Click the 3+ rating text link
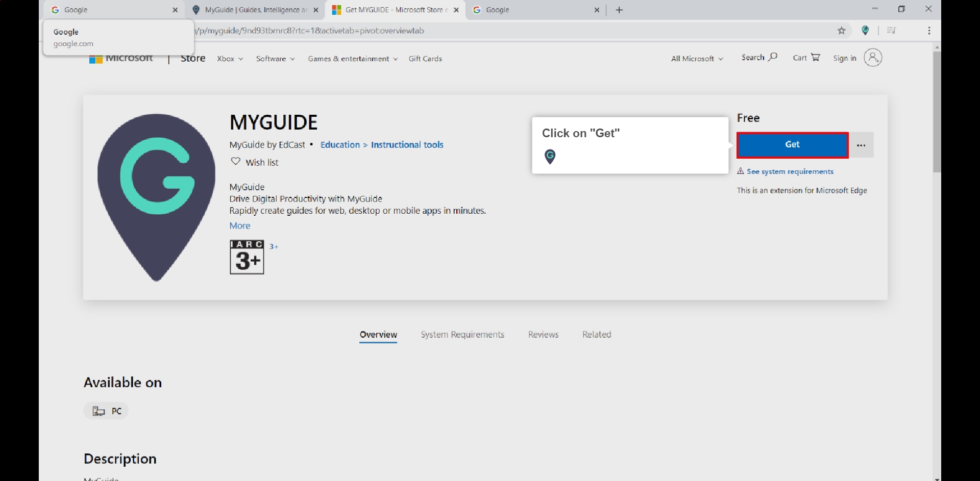Image resolution: width=980 pixels, height=481 pixels. [x=274, y=246]
